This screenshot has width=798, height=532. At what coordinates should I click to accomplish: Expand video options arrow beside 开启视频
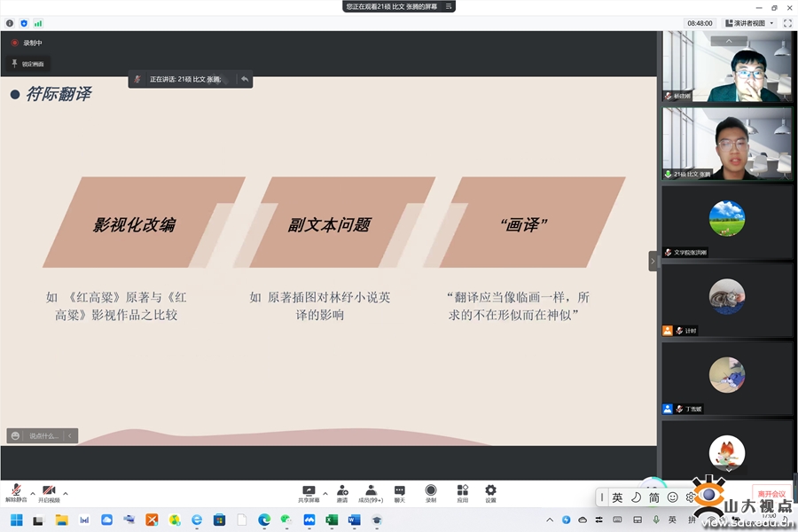[66, 492]
